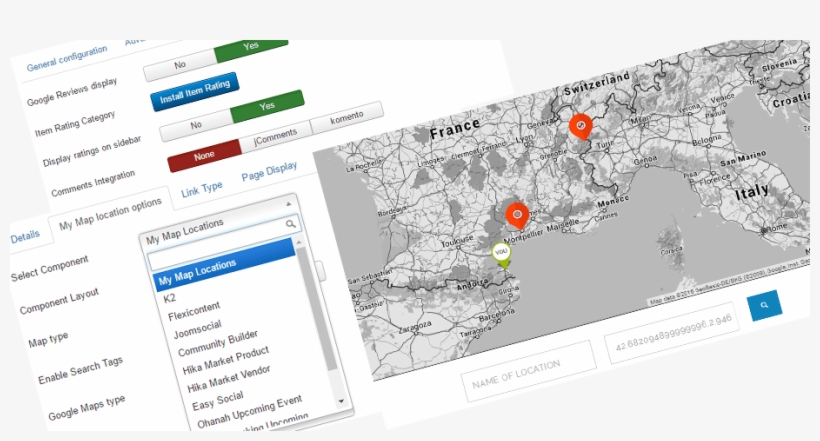
Task: Click the Select Component label
Action: 50,269
